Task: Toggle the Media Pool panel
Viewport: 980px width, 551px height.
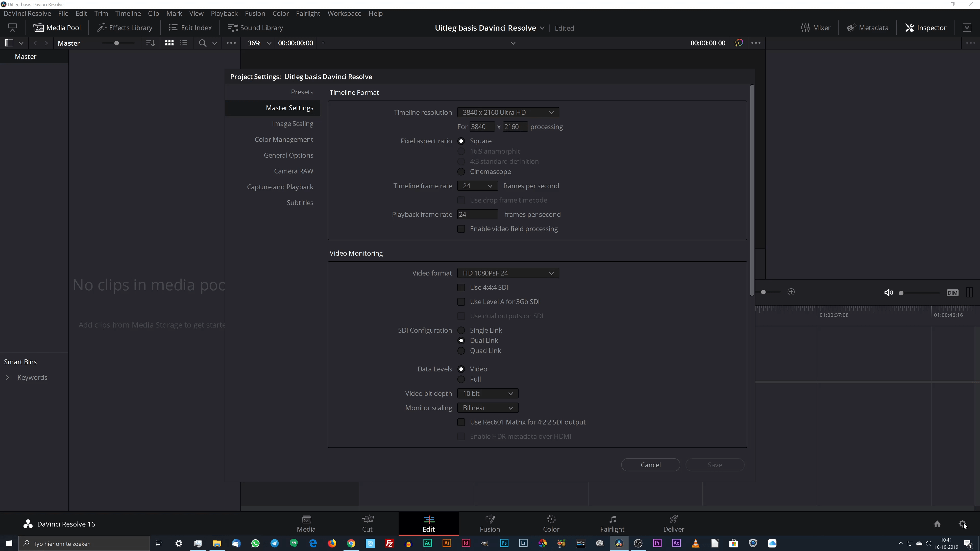Action: pos(57,28)
